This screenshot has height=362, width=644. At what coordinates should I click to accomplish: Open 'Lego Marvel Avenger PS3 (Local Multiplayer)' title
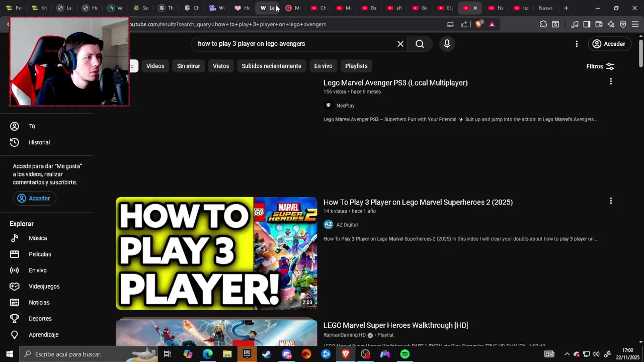click(395, 82)
